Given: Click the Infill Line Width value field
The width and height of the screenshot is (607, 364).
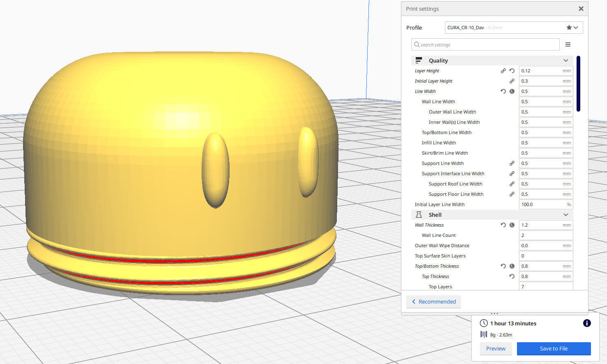Looking at the screenshot, I should (x=546, y=143).
